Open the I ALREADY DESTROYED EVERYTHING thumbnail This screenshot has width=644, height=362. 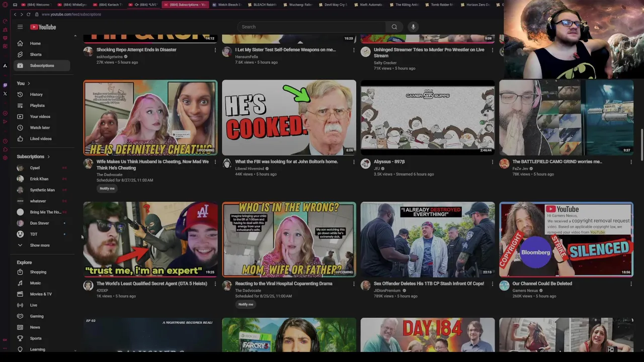[428, 239]
